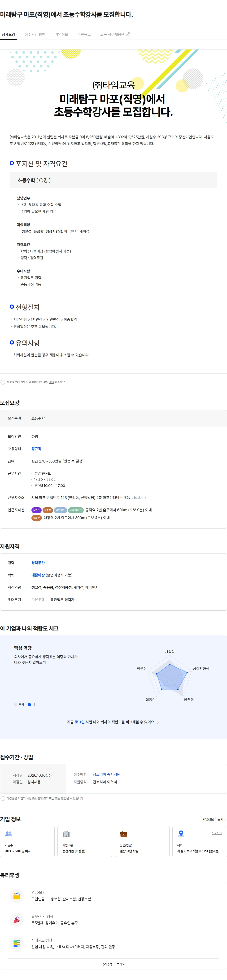This screenshot has height=980, width=227.
Task: Open the 기업정보 tab
Action: click(x=61, y=34)
